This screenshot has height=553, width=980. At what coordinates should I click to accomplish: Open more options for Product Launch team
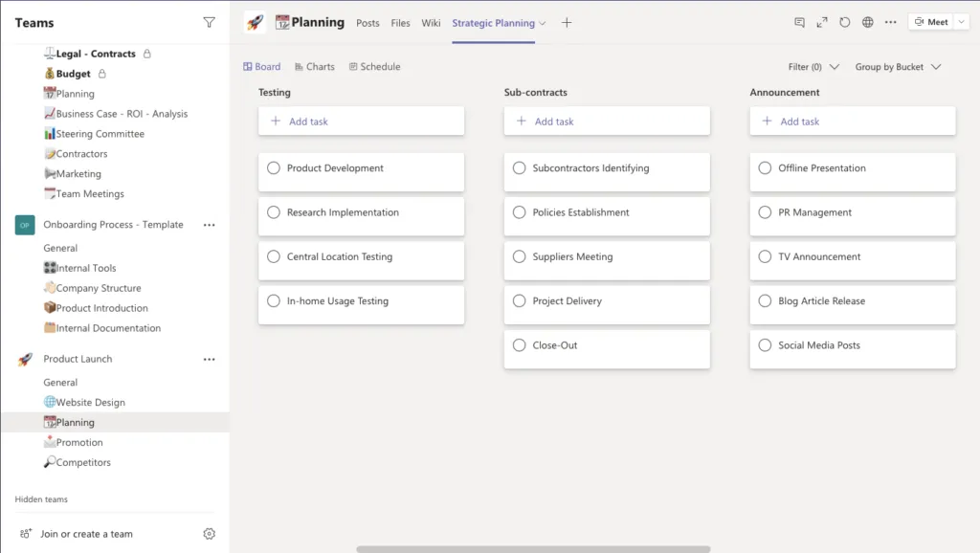pos(209,360)
